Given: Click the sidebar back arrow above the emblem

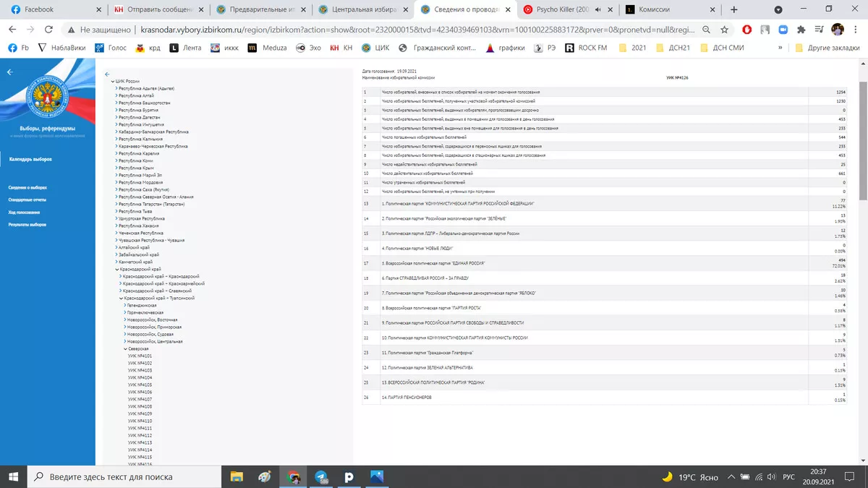Looking at the screenshot, I should pos(10,72).
